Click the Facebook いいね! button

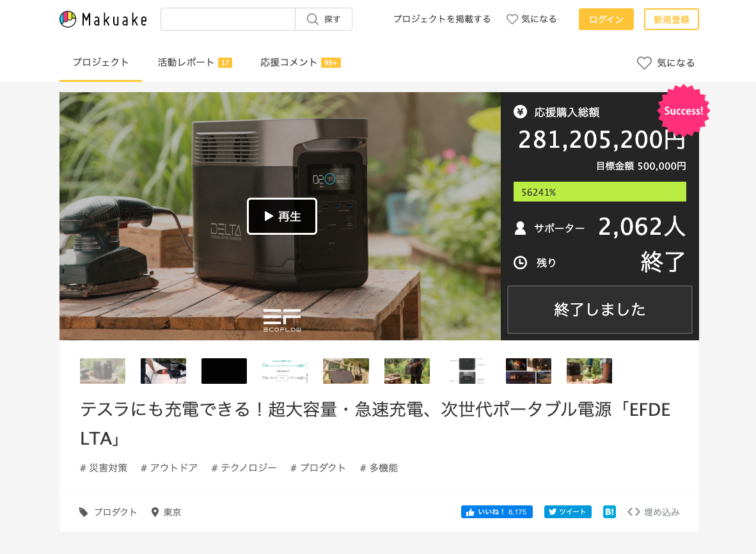[x=496, y=512]
